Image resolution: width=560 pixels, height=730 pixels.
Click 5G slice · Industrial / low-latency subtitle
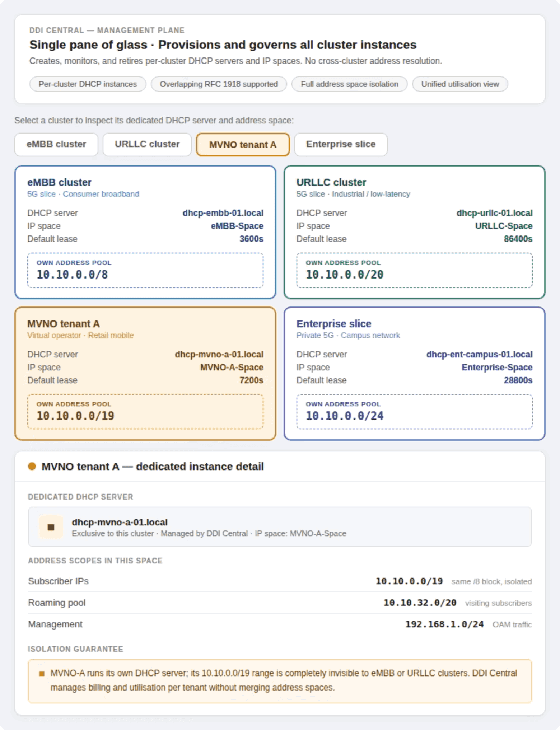(353, 194)
